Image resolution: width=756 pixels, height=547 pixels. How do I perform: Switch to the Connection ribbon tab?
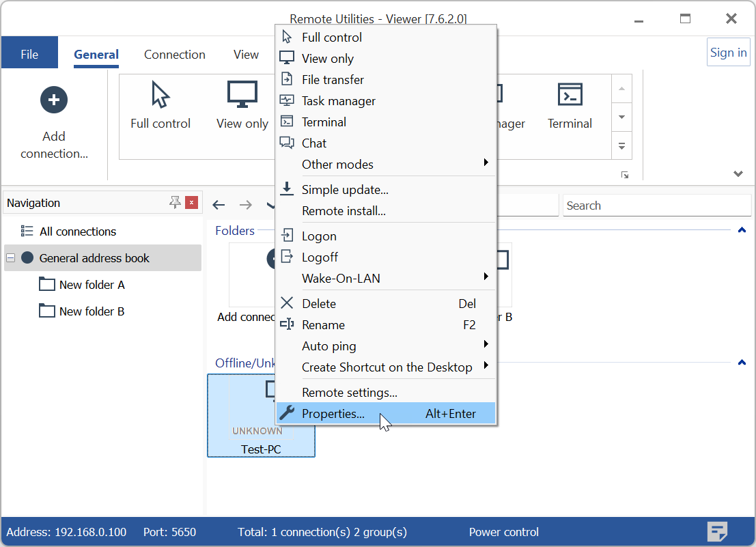pyautogui.click(x=174, y=55)
